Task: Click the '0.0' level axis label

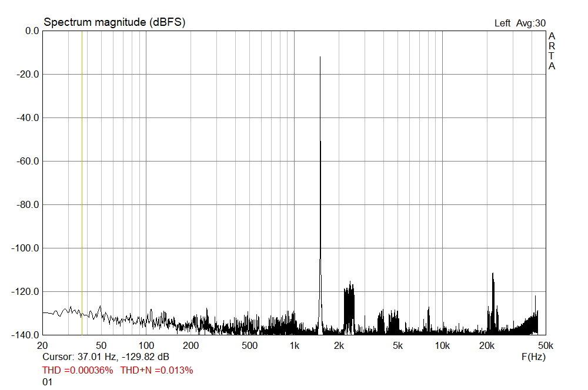Action: [32, 31]
